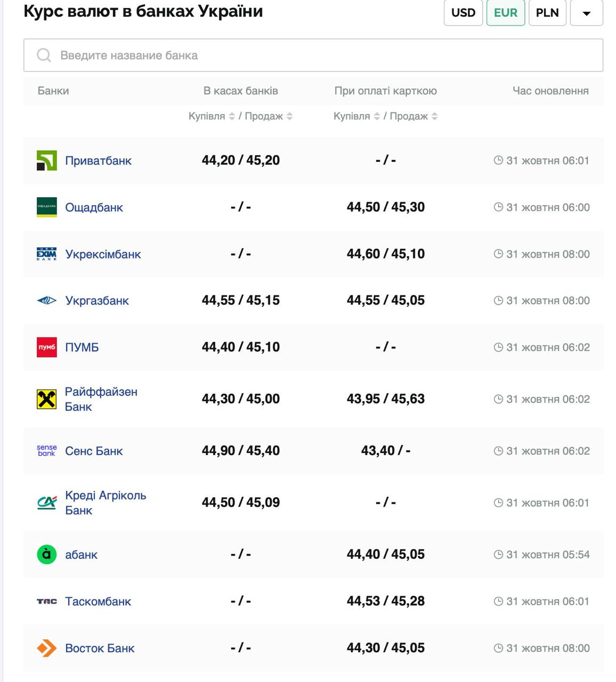Sort by card payment Продаж rate
Viewport: 616px width, 682px height.
(434, 116)
